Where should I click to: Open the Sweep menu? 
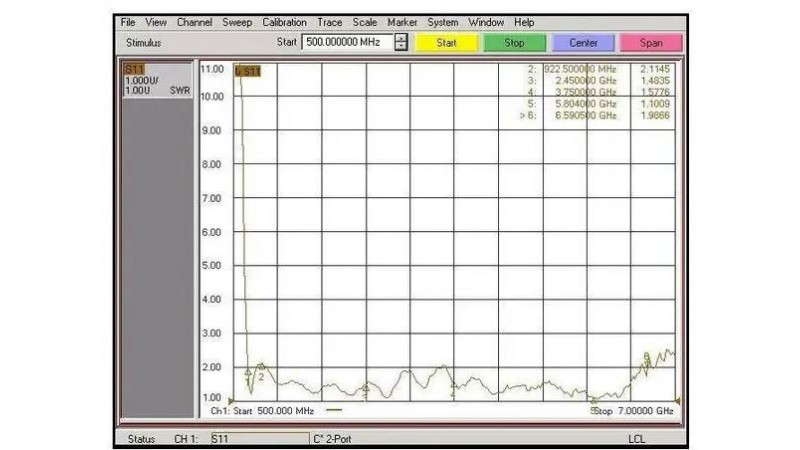click(237, 22)
